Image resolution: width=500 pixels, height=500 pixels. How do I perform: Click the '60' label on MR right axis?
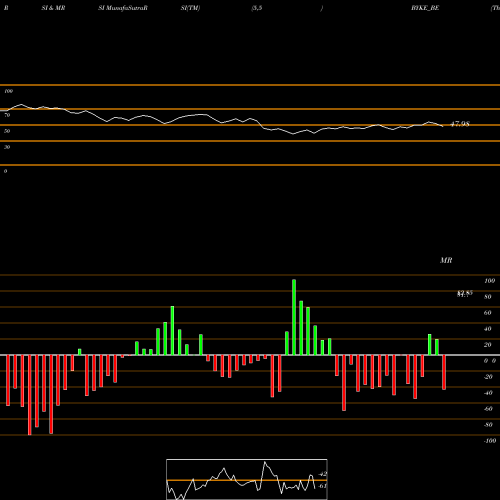click(x=488, y=313)
